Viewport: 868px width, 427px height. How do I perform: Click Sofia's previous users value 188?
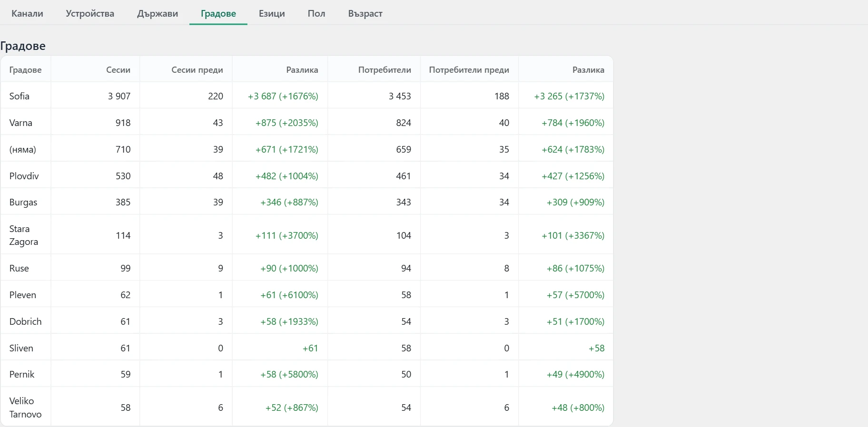[x=502, y=96]
